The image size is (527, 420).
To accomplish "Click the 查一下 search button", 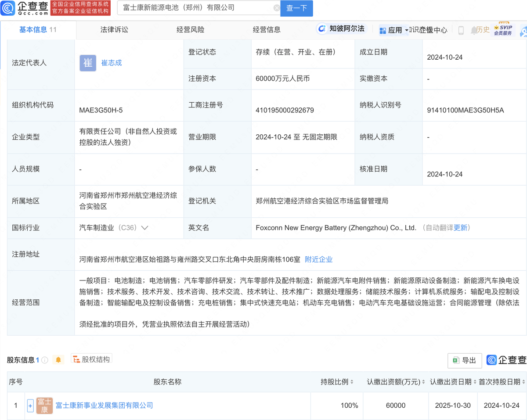I will click(296, 9).
